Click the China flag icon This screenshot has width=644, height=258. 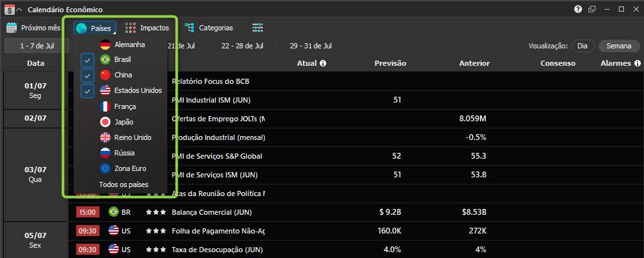105,75
